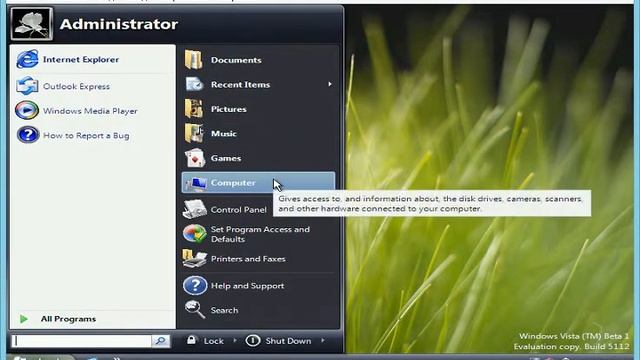Viewport: 640px width, 360px height.
Task: Click the Control Panel label
Action: click(x=239, y=209)
